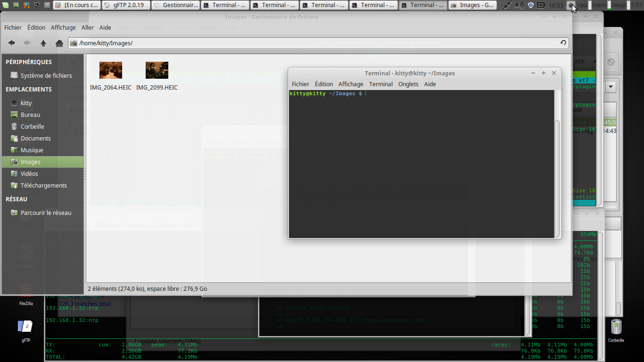Click the volume speaker icon in panel

[x=519, y=5]
